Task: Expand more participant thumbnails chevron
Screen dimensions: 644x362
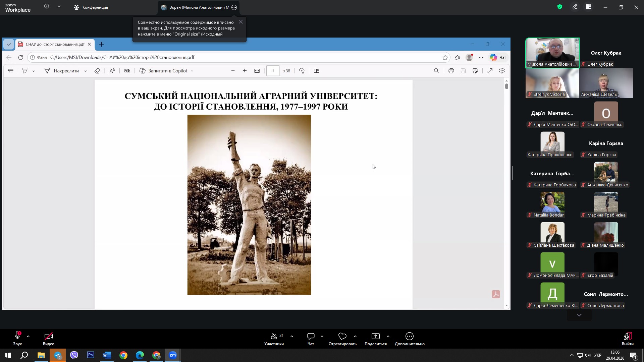Action: [x=579, y=315]
